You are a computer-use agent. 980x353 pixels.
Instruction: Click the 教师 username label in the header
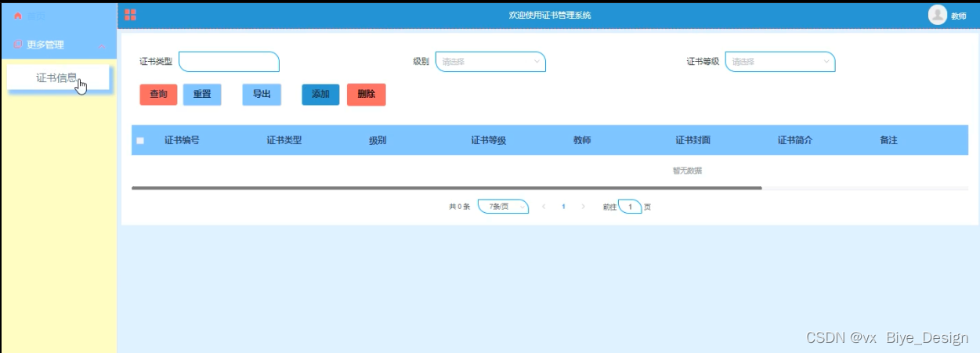[959, 16]
